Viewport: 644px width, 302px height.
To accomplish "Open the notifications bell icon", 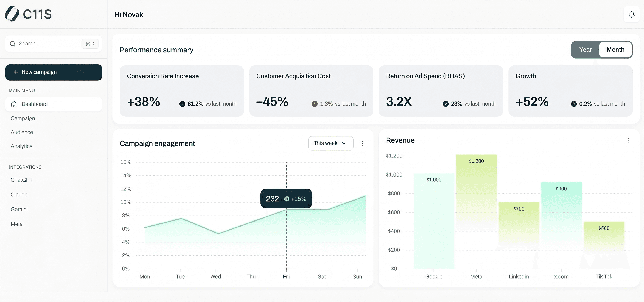I will pyautogui.click(x=632, y=15).
